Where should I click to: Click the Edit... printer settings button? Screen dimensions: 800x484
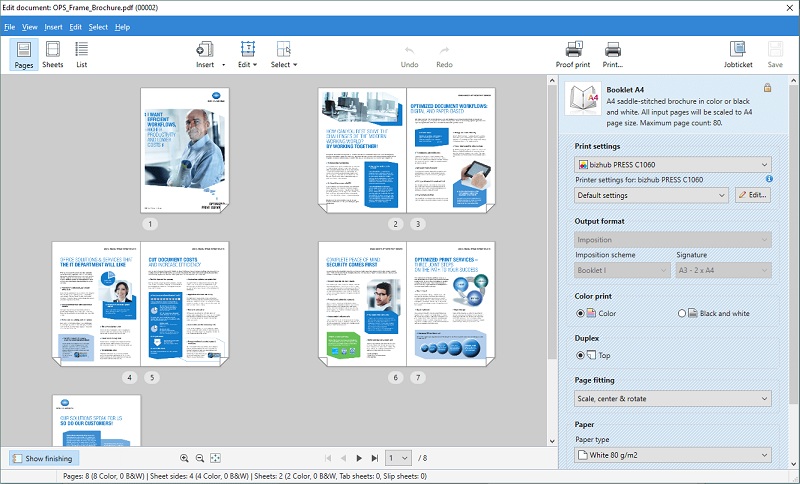point(753,195)
